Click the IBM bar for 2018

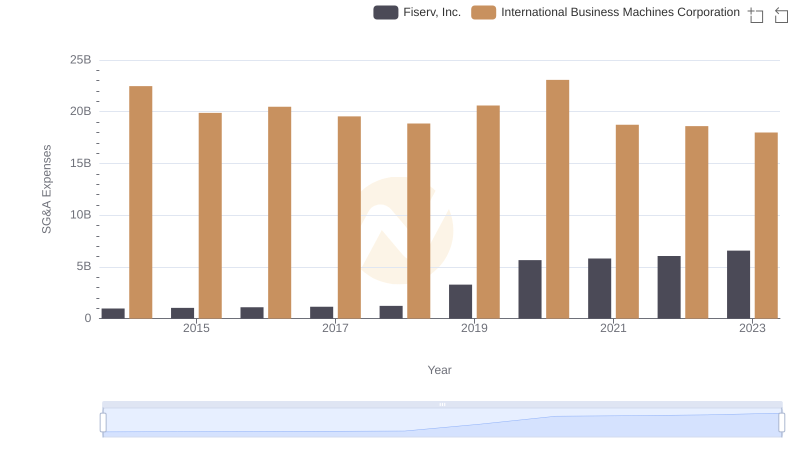(x=419, y=221)
